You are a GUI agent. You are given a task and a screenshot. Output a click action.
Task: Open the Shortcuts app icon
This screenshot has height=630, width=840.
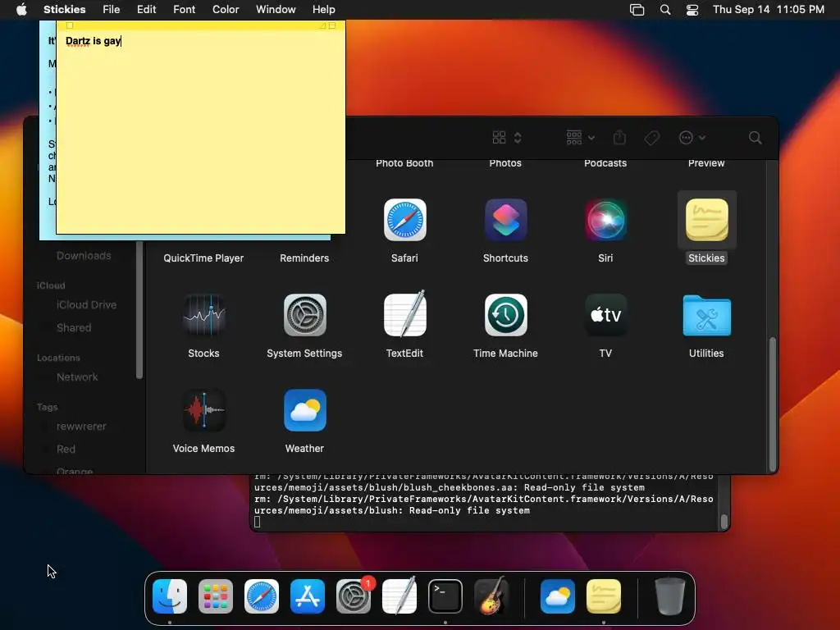(x=505, y=220)
